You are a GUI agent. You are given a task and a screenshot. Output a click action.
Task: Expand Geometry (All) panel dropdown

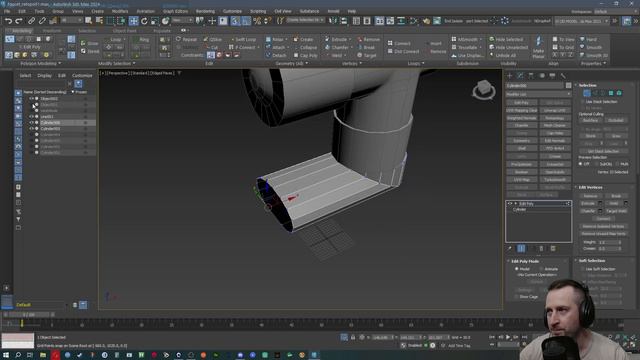tap(292, 64)
